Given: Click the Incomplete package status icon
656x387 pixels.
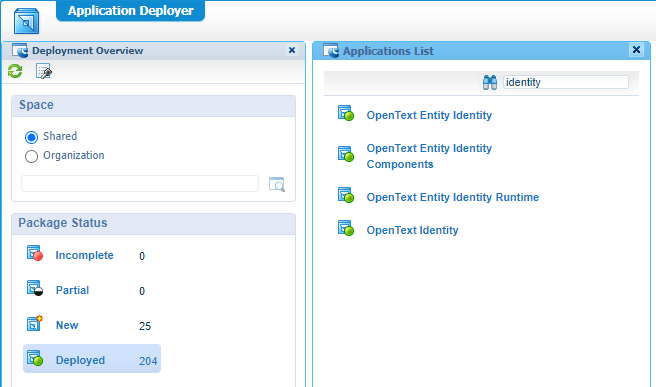Looking at the screenshot, I should [x=35, y=254].
